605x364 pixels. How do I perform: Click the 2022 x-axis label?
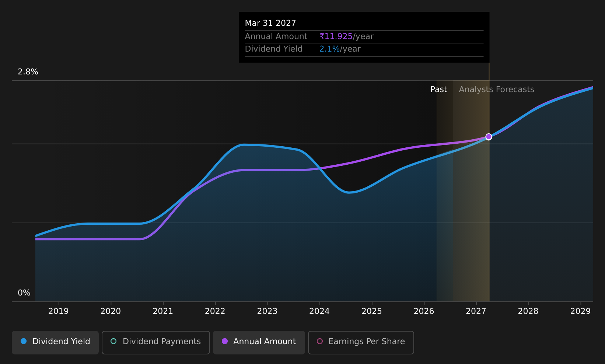215,311
